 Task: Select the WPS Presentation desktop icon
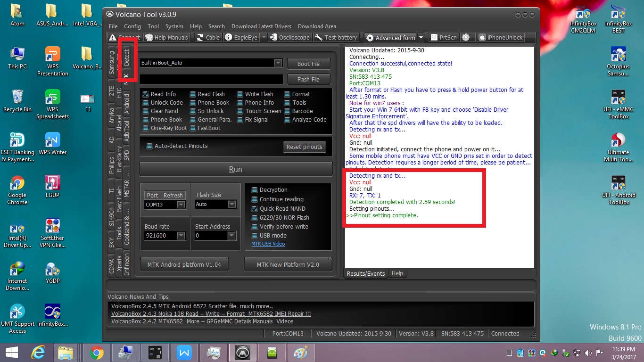[53, 61]
